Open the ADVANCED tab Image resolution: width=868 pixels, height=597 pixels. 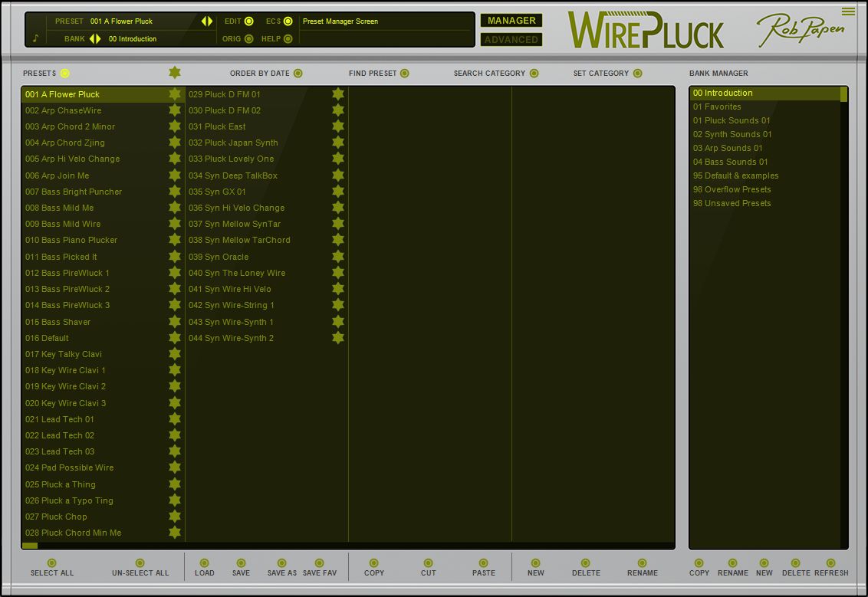[x=511, y=38]
